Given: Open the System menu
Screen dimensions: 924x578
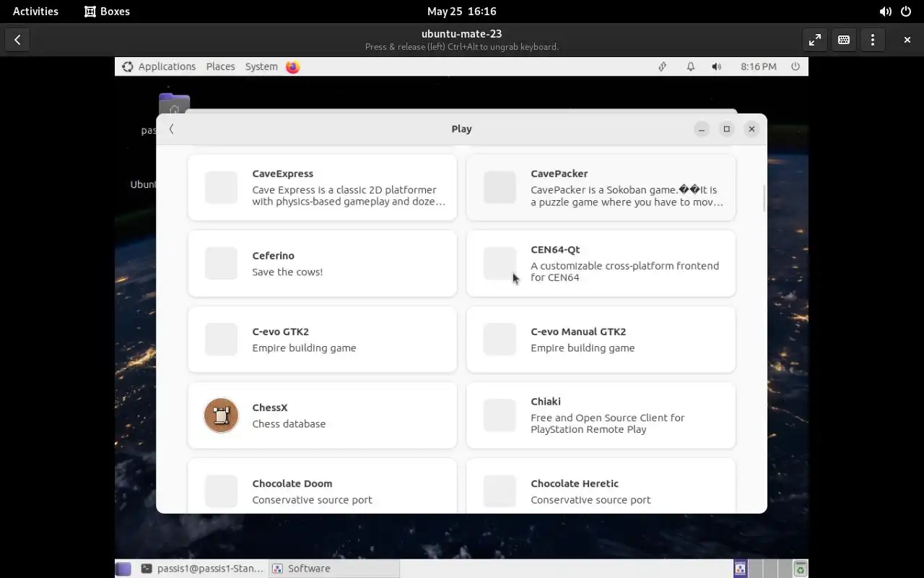Looking at the screenshot, I should pos(261,66).
